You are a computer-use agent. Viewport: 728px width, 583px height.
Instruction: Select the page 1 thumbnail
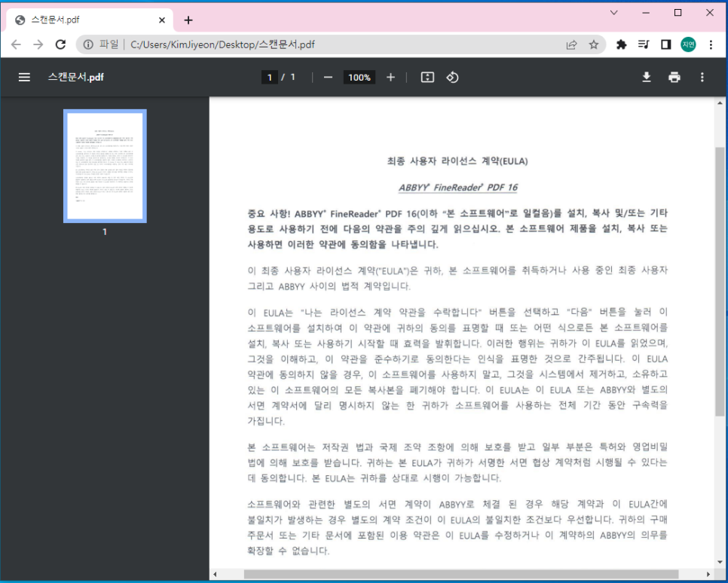pyautogui.click(x=105, y=166)
